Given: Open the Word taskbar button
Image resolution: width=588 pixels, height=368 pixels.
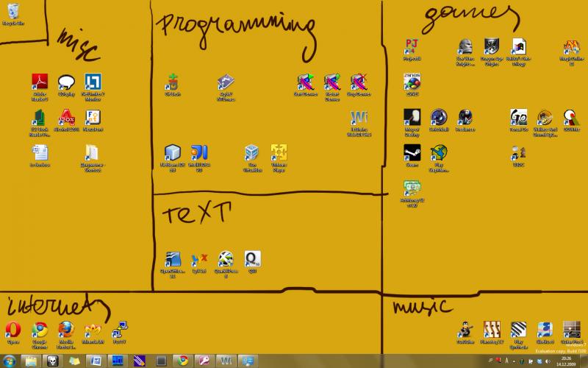Looking at the screenshot, I should click(96, 361).
